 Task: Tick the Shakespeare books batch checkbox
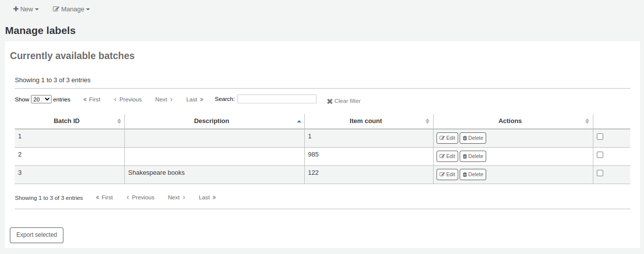coord(600,173)
